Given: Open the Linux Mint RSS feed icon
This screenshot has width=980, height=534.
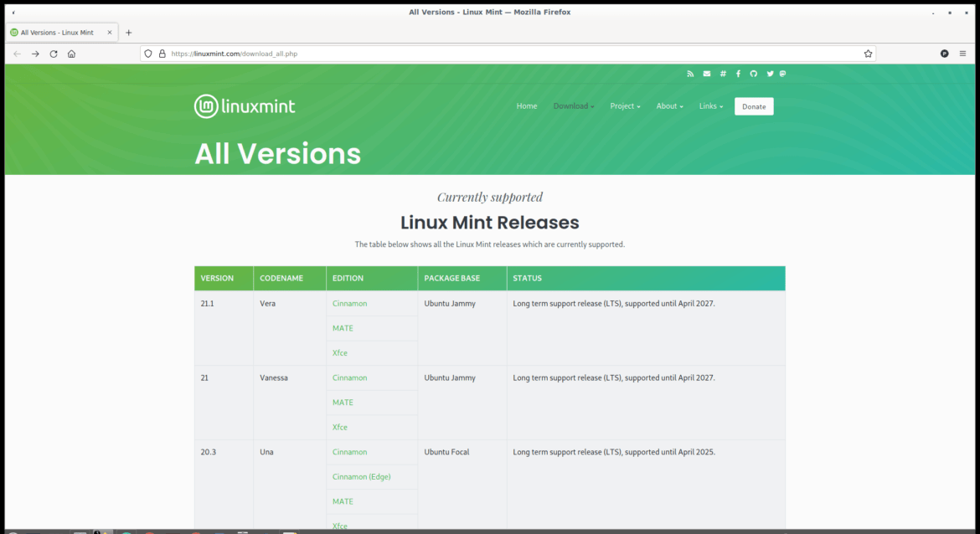Looking at the screenshot, I should 690,74.
